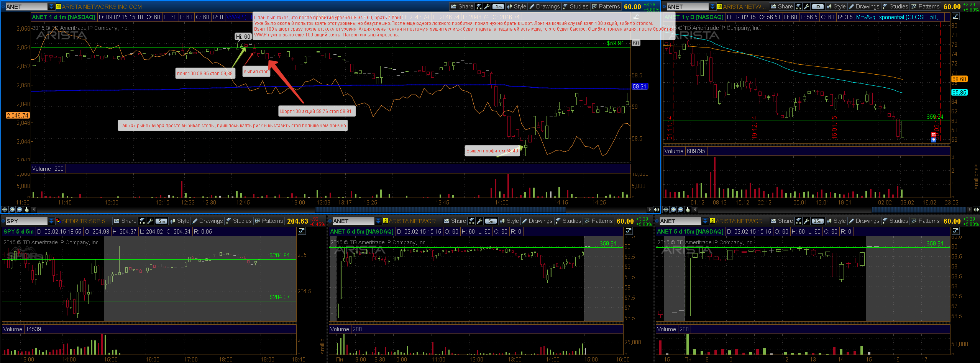Open Drawings in SPY chart

(207, 221)
